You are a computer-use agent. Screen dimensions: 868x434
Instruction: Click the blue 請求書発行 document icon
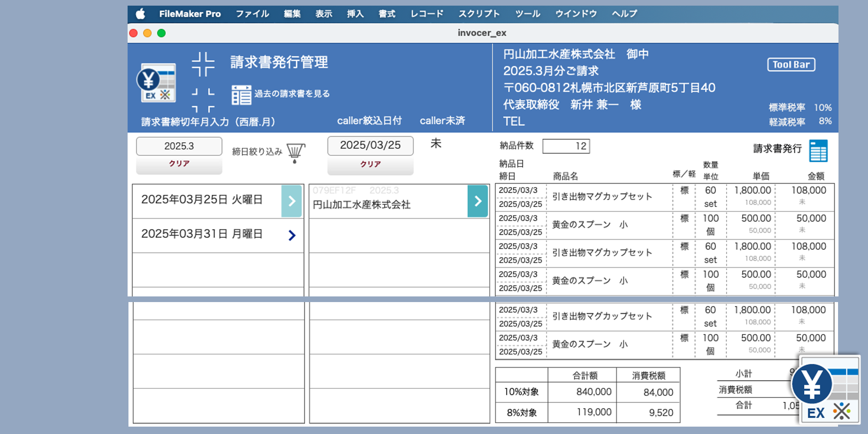[x=818, y=151]
